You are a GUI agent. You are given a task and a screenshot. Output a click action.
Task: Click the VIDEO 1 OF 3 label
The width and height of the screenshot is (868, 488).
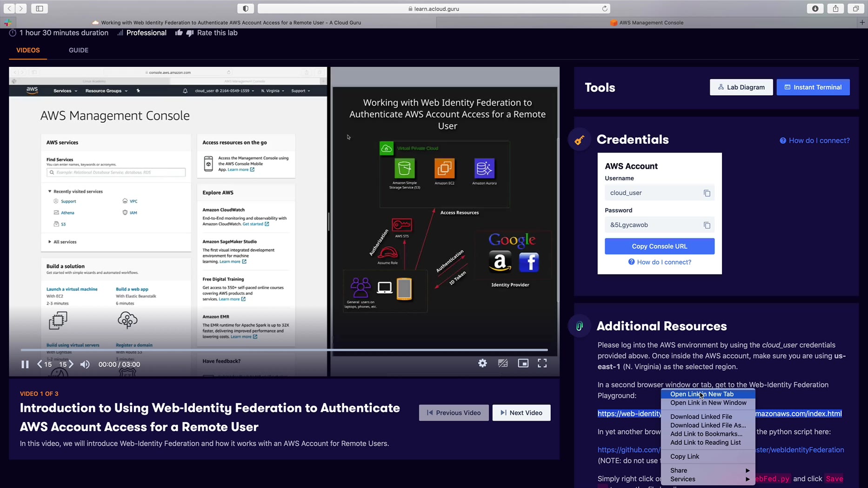pos(39,394)
